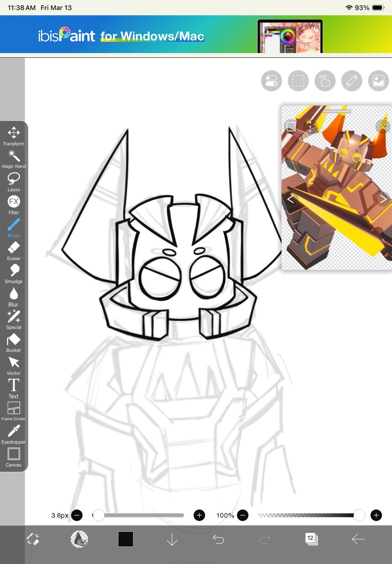Toggle brush/eraser switch in bottom bar
392x564 pixels.
coord(33,539)
